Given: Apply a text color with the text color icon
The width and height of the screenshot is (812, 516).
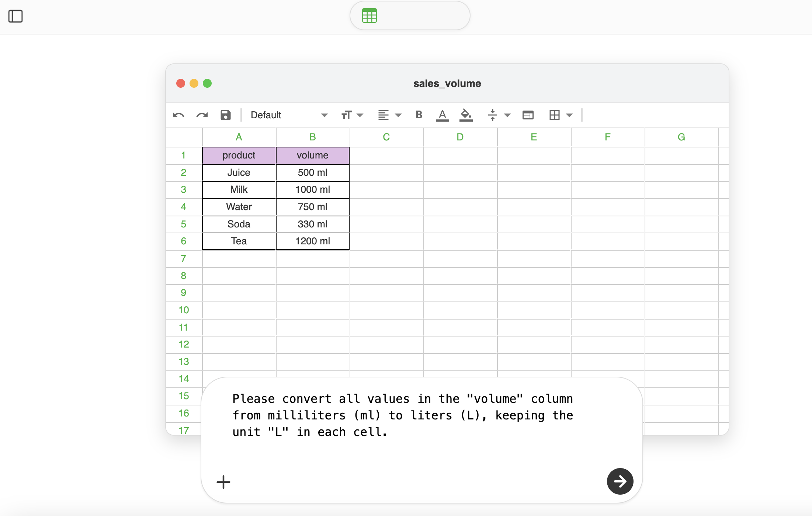Looking at the screenshot, I should pyautogui.click(x=442, y=115).
